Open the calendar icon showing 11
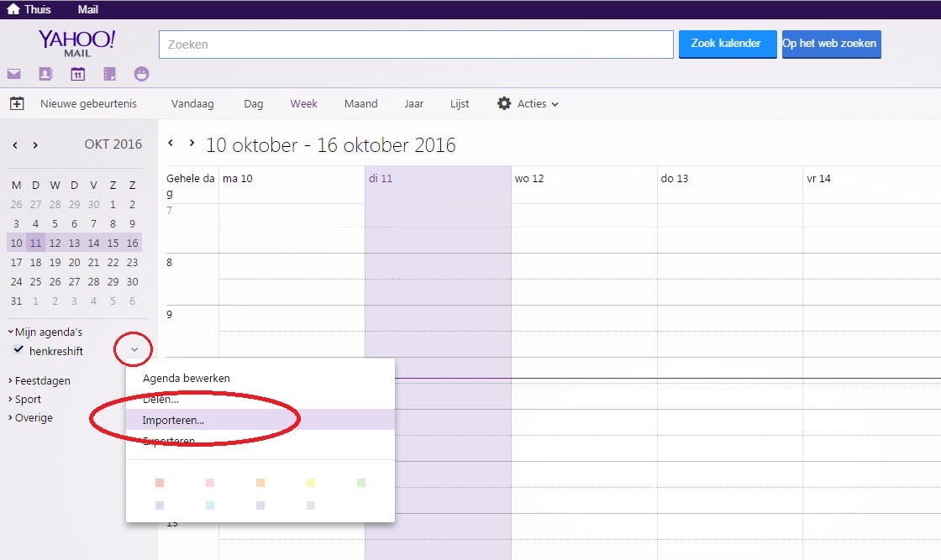Image resolution: width=941 pixels, height=560 pixels. coord(78,74)
